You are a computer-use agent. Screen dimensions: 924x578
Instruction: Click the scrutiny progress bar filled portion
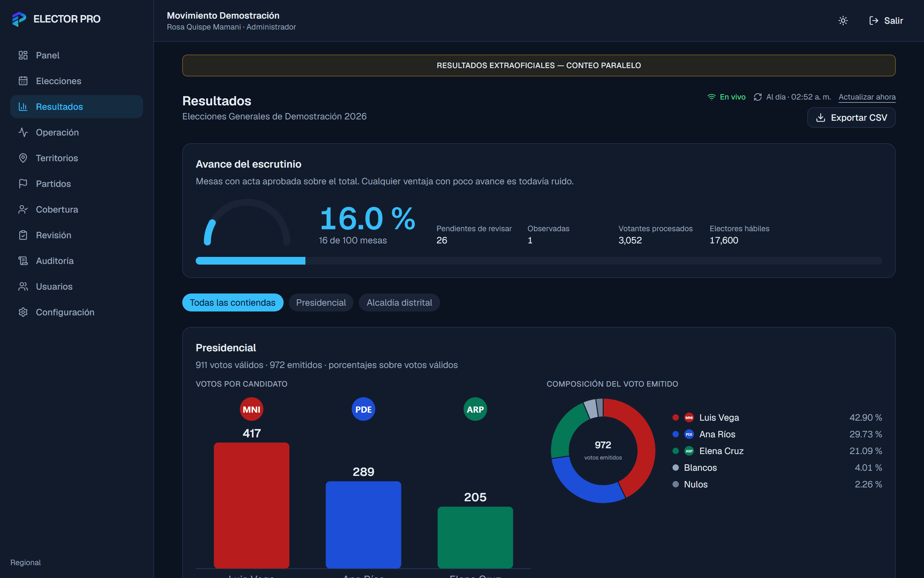click(251, 261)
